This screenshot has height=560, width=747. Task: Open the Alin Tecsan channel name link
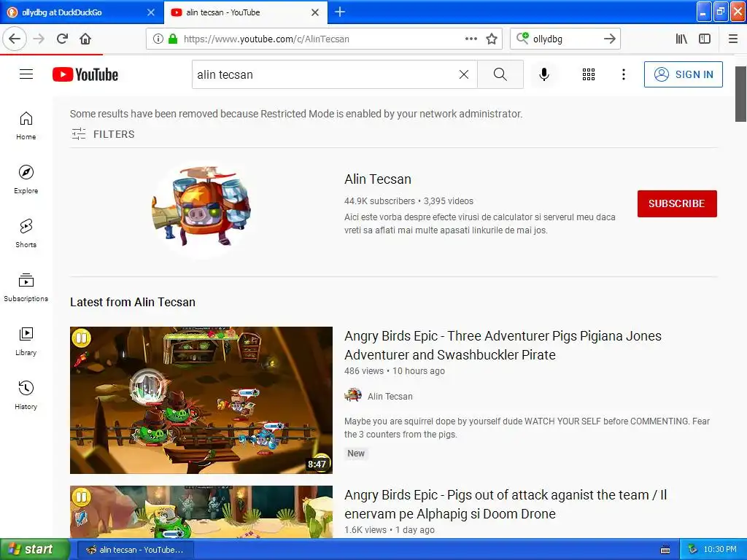pyautogui.click(x=378, y=179)
